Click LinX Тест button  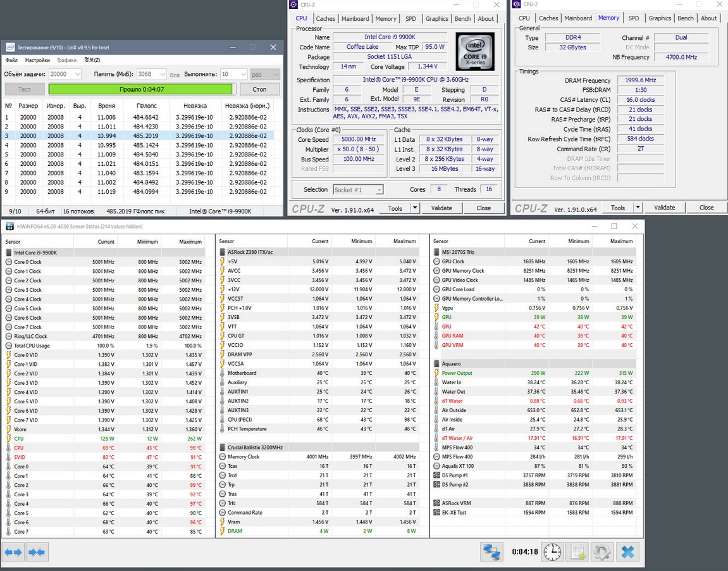pyautogui.click(x=24, y=89)
